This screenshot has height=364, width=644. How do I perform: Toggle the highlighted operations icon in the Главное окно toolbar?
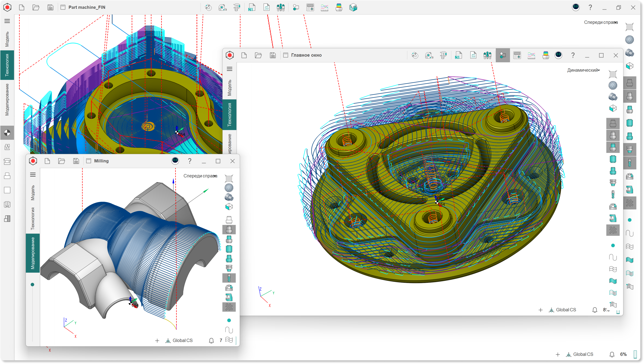[502, 55]
